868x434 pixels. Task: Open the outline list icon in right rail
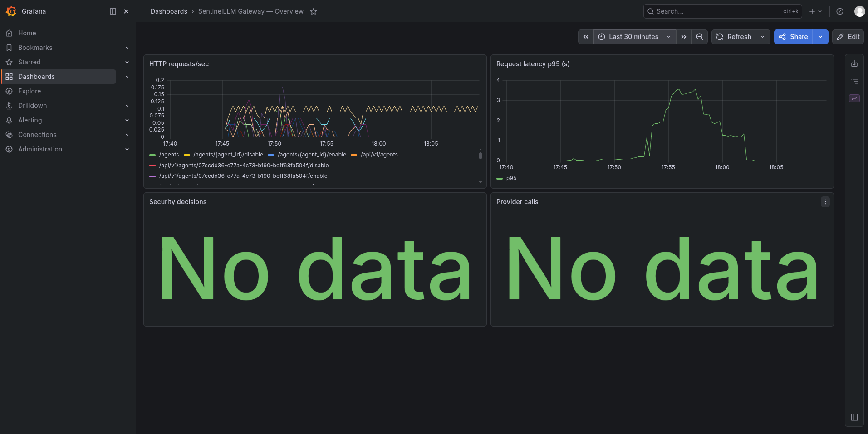[854, 82]
